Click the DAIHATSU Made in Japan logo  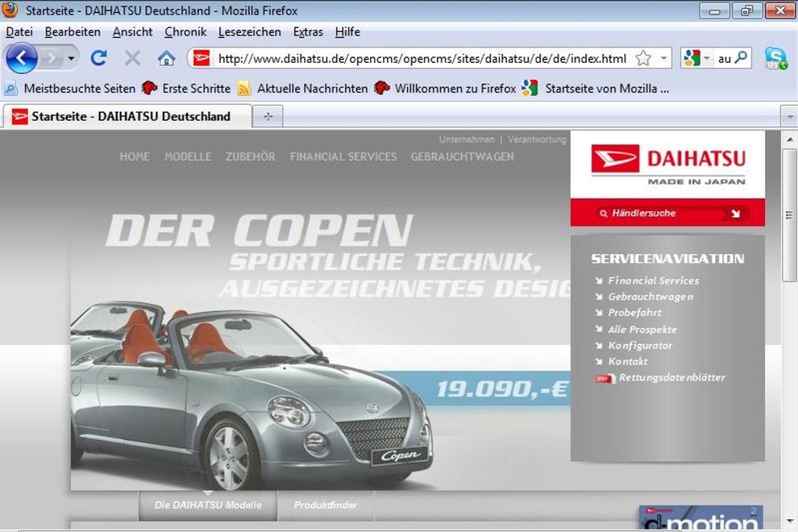click(x=667, y=164)
